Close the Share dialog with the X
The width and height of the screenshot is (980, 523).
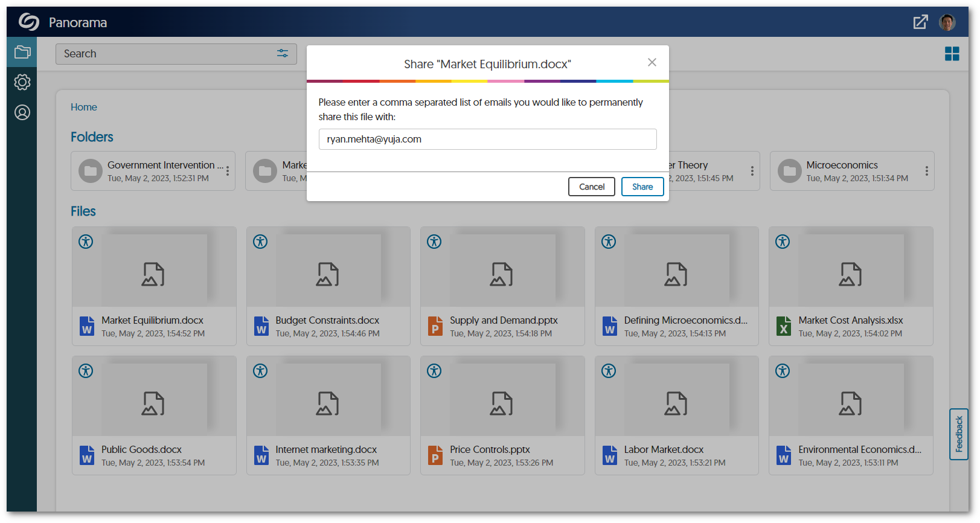click(652, 62)
